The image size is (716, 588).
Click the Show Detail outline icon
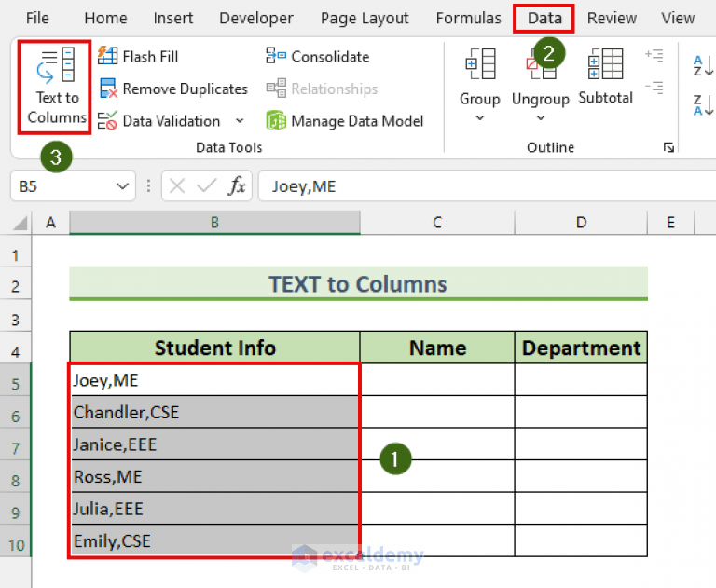(654, 55)
